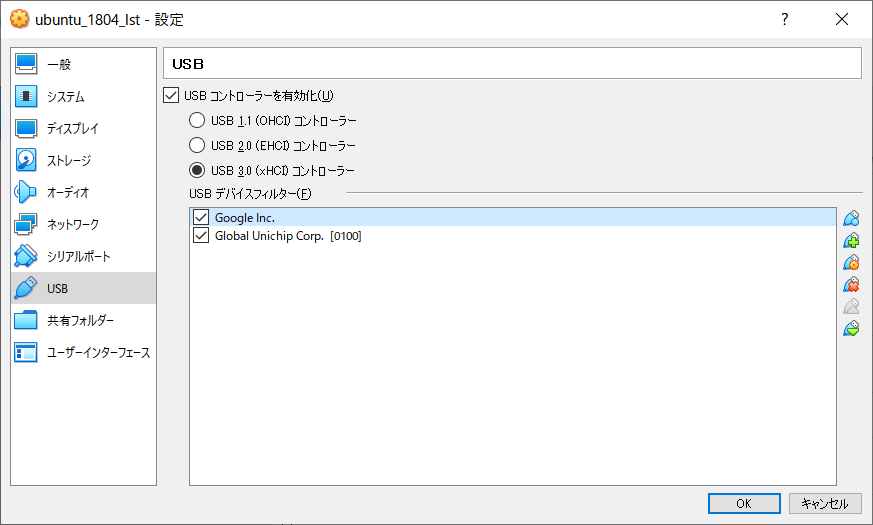Click the USB connector icon in sidebar
The height and width of the screenshot is (525, 873).
[x=26, y=288]
